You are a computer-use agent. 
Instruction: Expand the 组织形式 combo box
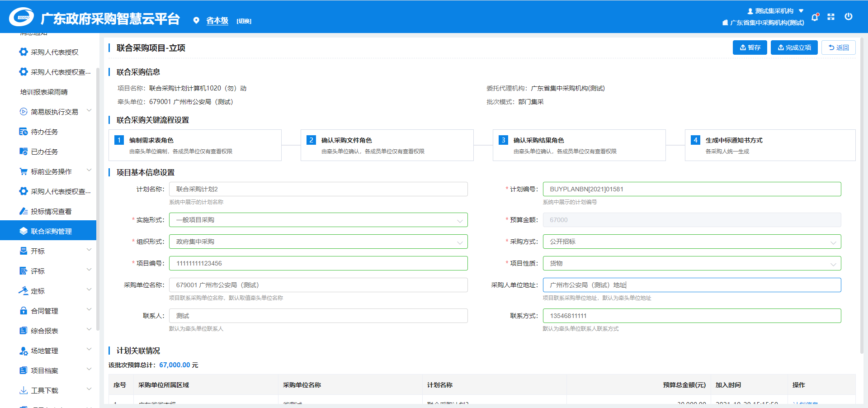[318, 242]
